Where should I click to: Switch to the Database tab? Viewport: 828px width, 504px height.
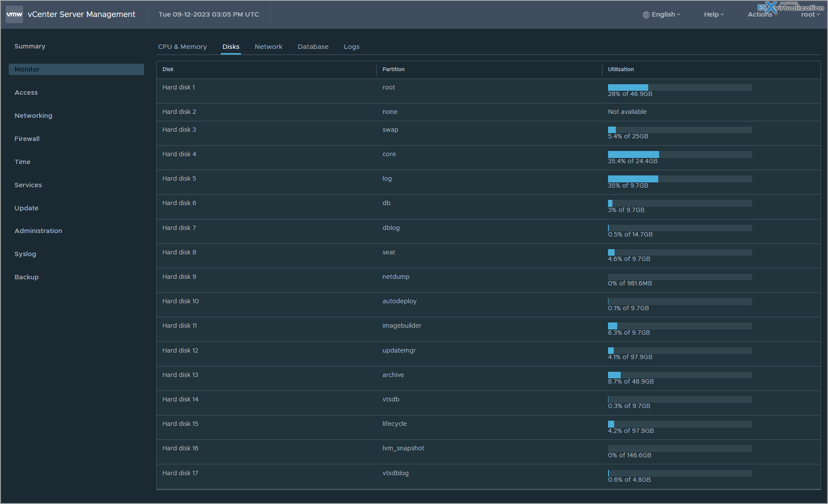[x=313, y=47]
